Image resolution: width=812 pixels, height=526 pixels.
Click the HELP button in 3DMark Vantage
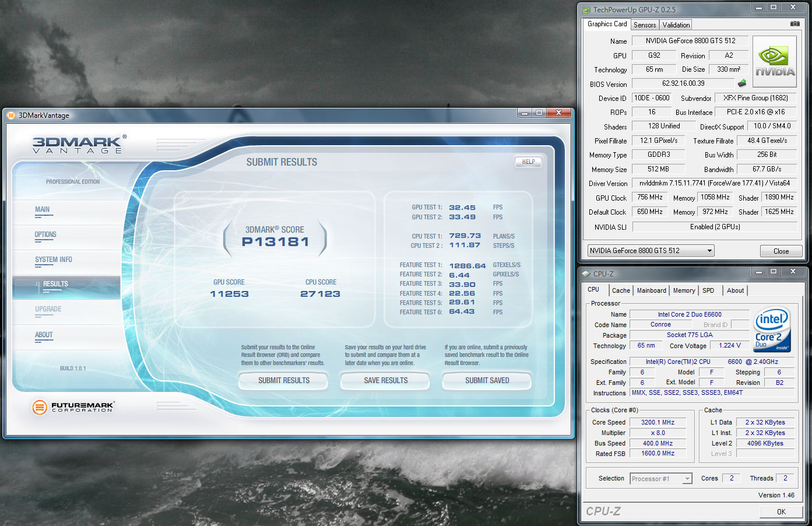529,162
